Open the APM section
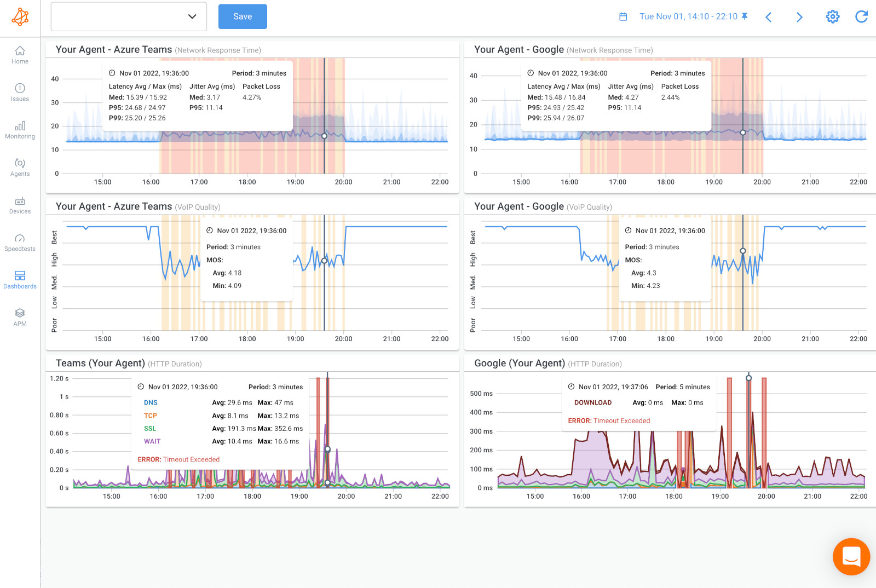876x588 pixels. (20, 316)
